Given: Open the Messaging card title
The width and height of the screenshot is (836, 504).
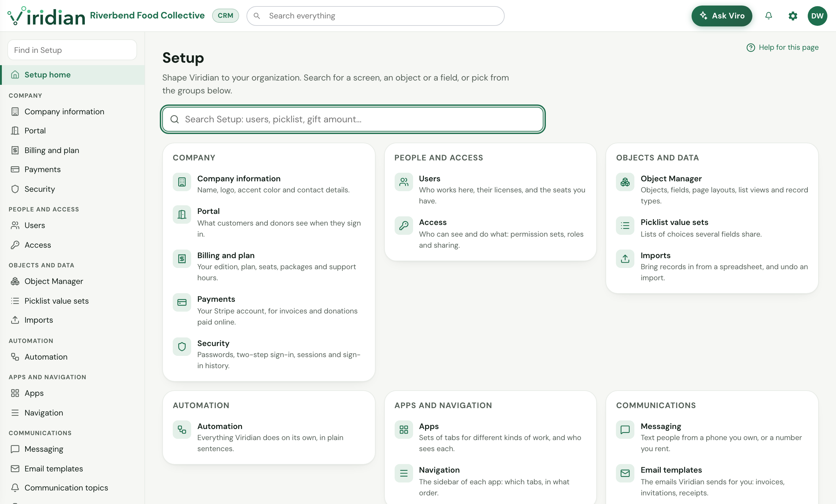Looking at the screenshot, I should pyautogui.click(x=661, y=426).
